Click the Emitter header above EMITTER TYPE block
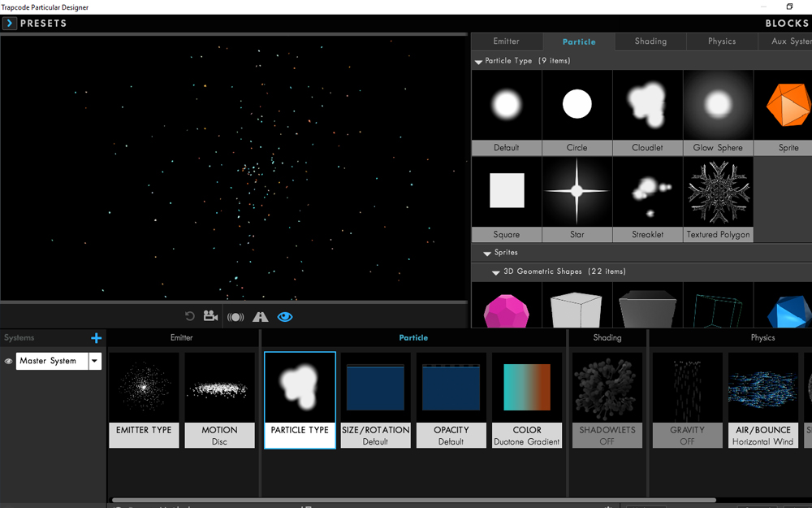This screenshot has width=812, height=508. pyautogui.click(x=181, y=338)
